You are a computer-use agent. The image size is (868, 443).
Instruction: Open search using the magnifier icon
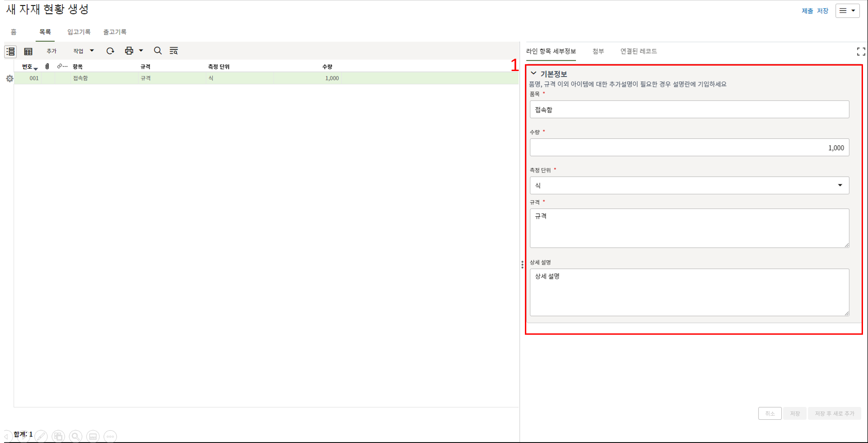pos(158,51)
